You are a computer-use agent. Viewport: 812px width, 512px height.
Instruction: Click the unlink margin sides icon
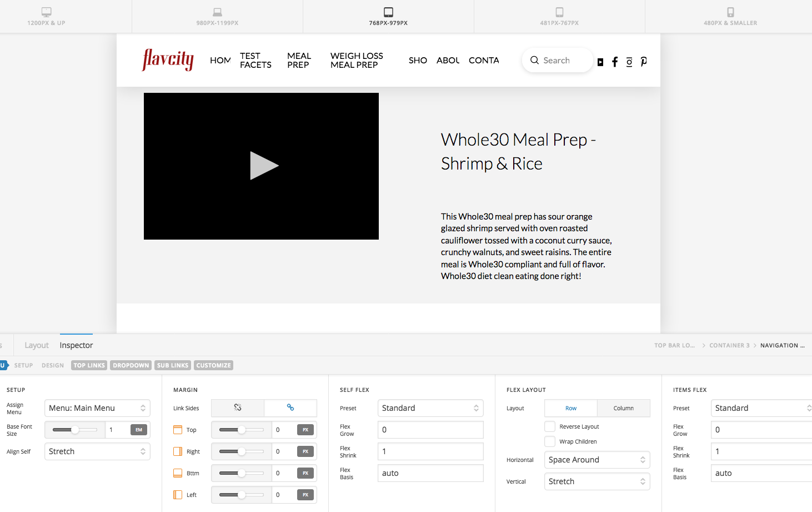point(238,407)
